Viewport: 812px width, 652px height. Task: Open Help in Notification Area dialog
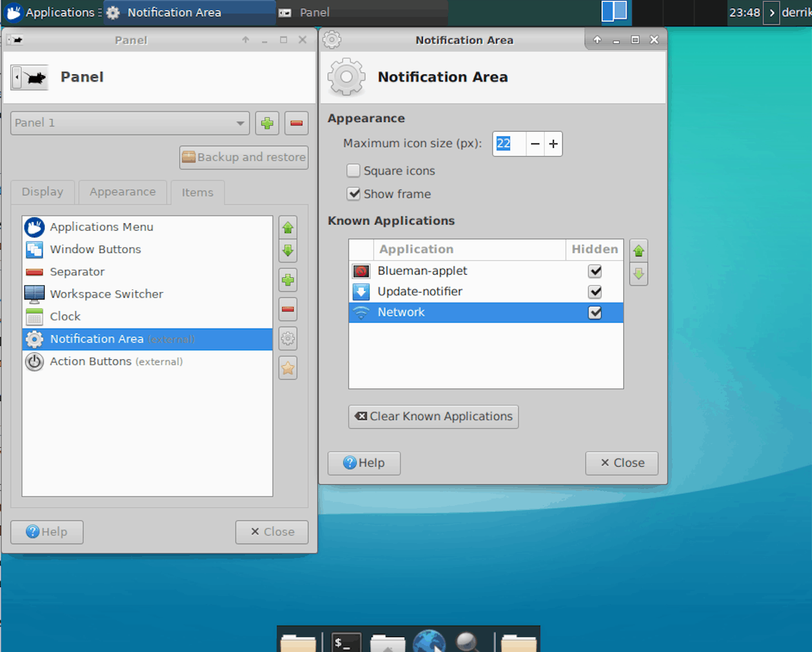point(364,463)
